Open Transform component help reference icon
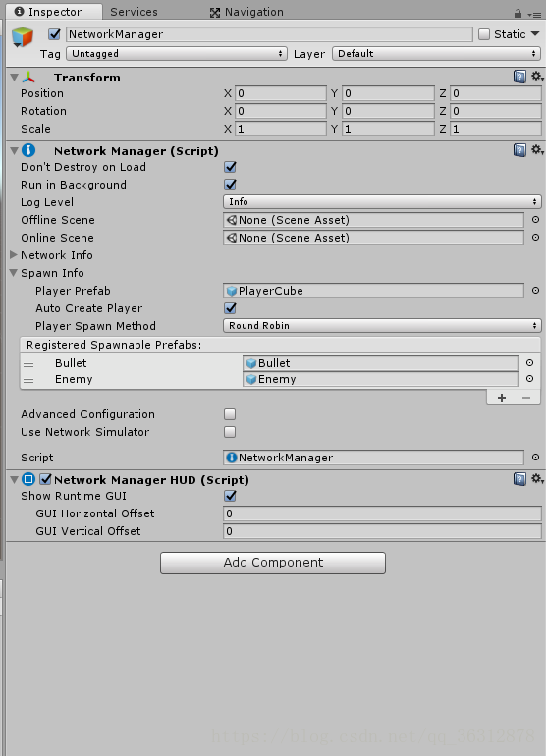This screenshot has width=546, height=756. coord(519,77)
